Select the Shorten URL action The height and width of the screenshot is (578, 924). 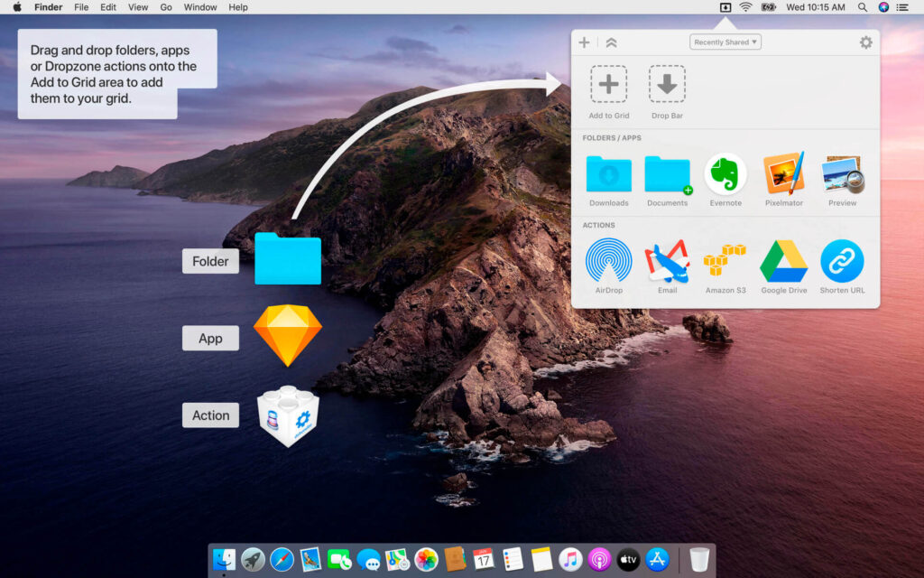coord(842,261)
